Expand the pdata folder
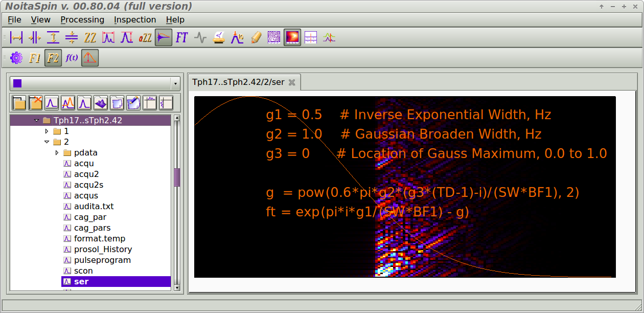The width and height of the screenshot is (644, 313). tap(57, 153)
